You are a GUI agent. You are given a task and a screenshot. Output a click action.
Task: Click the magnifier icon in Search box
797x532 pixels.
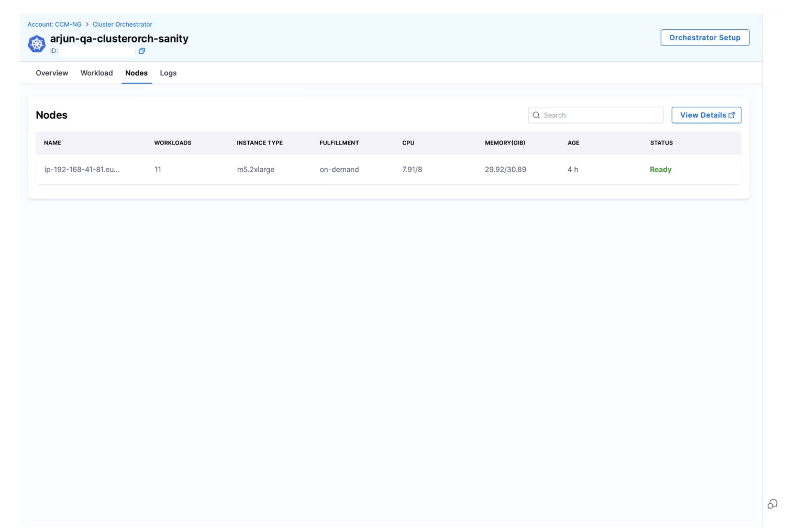[536, 115]
